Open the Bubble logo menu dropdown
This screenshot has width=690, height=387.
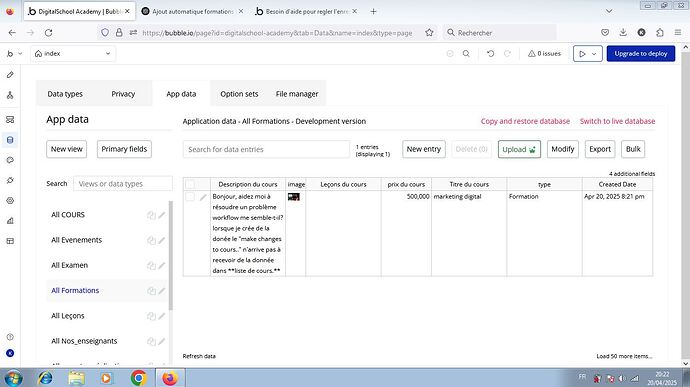[14, 54]
